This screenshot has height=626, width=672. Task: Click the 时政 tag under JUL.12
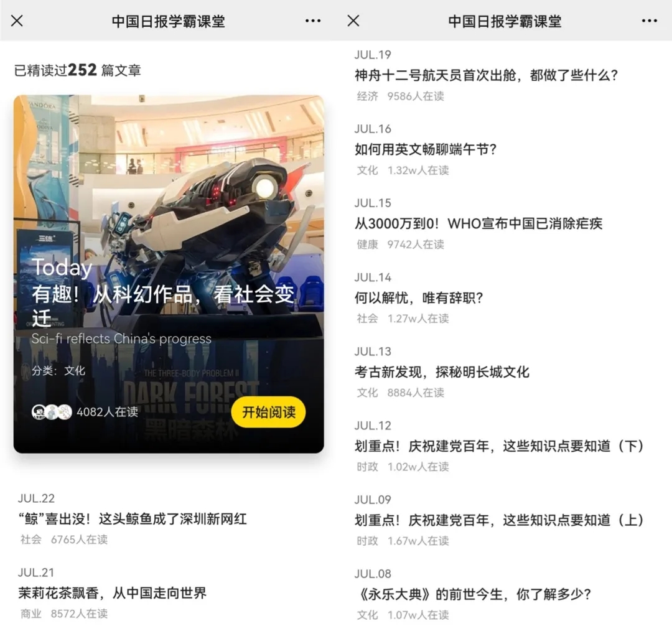pos(368,467)
